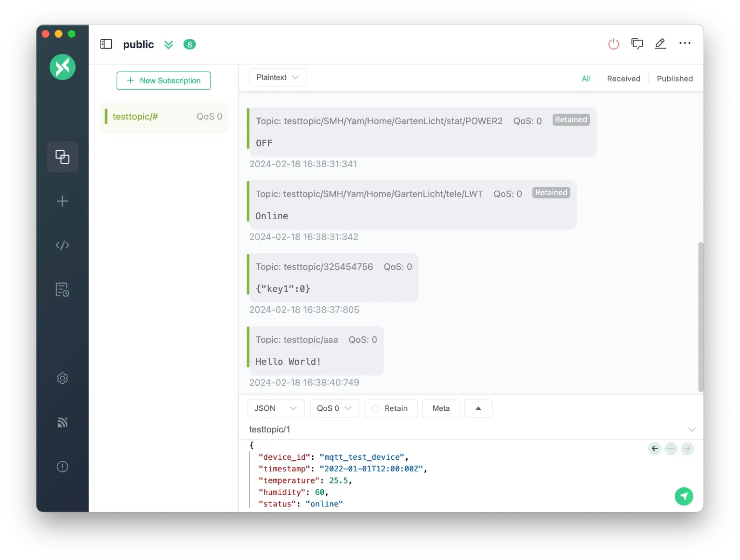Toggle the subscriptions list panel icon

pyautogui.click(x=106, y=44)
